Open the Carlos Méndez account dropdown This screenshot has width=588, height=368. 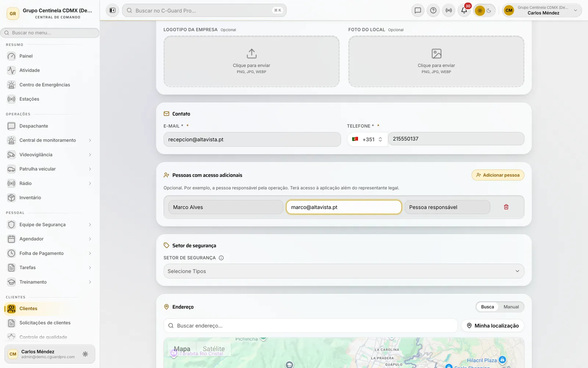coord(542,10)
